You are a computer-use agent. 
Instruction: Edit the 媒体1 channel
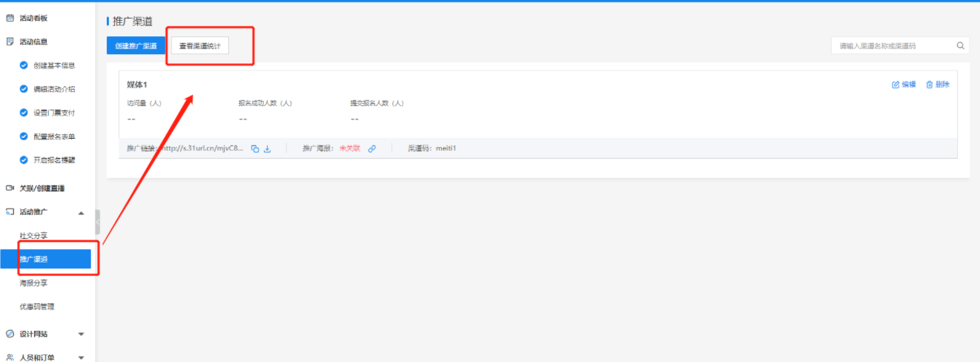(x=904, y=85)
